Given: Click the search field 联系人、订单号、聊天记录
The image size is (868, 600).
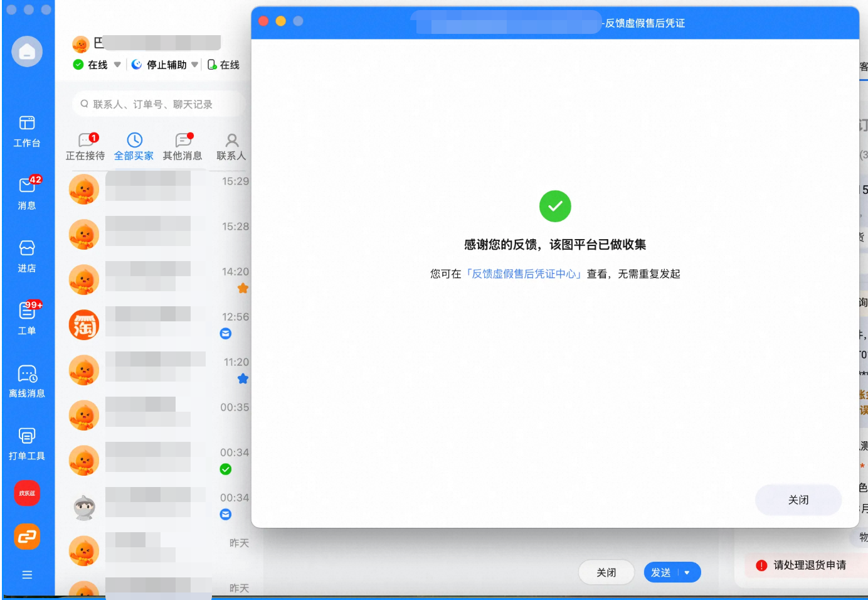Looking at the screenshot, I should point(157,104).
